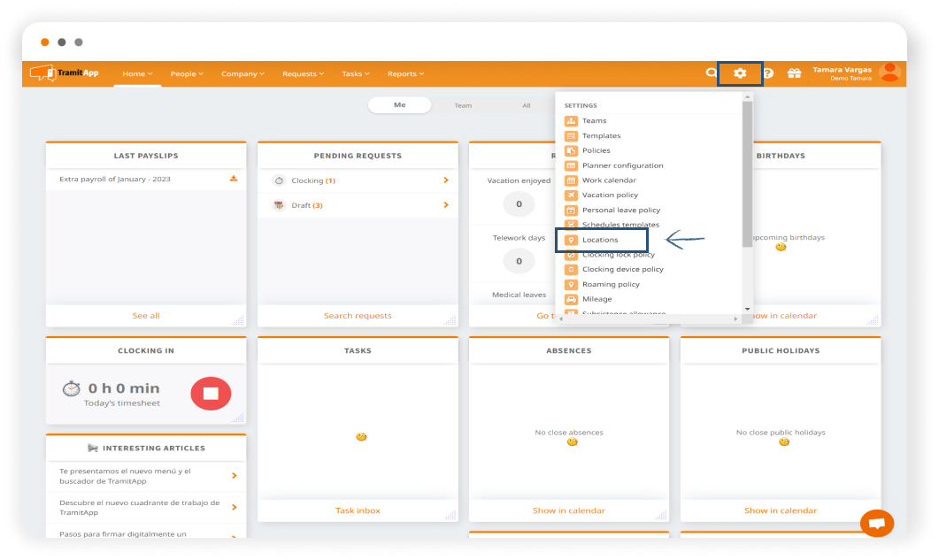
Task: Click the settings menu vertical scrollbar
Action: click(747, 177)
